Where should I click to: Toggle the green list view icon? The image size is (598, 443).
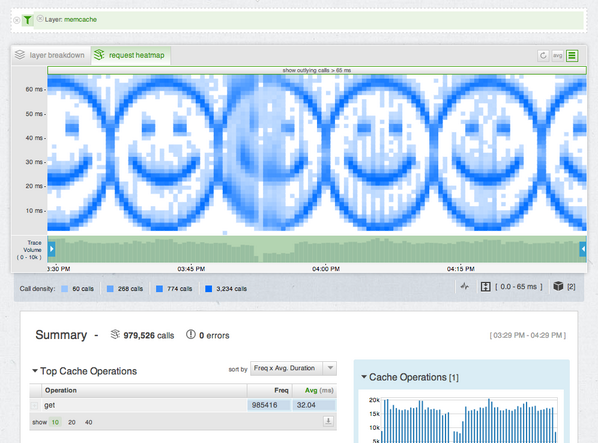(572, 56)
